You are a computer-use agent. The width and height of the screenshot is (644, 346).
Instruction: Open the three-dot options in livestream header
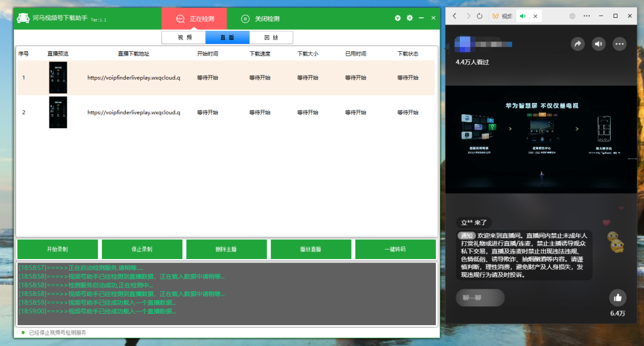[620, 43]
